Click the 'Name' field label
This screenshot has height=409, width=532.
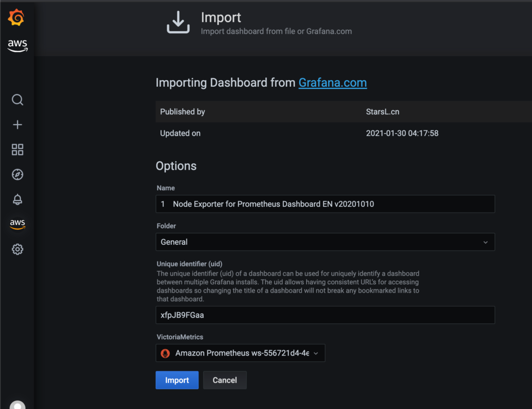(166, 188)
